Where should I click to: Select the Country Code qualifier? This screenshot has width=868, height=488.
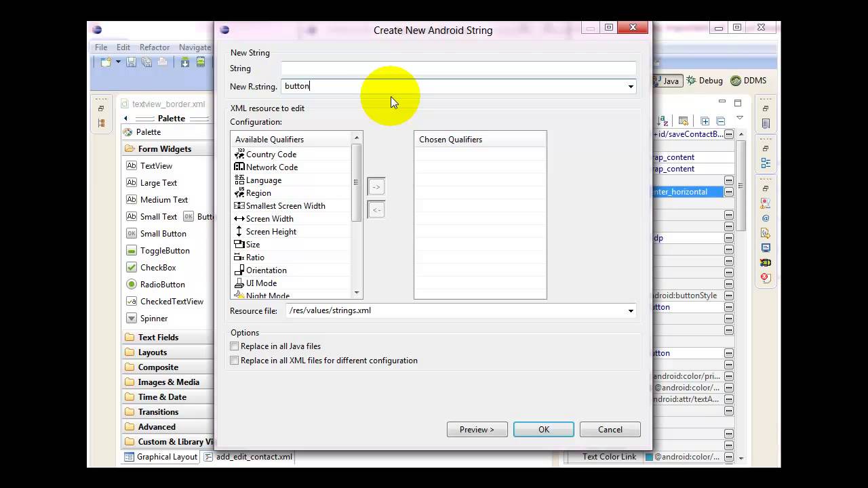(x=265, y=155)
